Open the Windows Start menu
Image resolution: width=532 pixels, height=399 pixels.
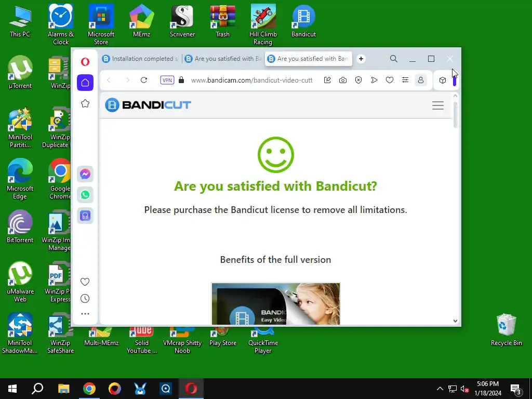12,389
